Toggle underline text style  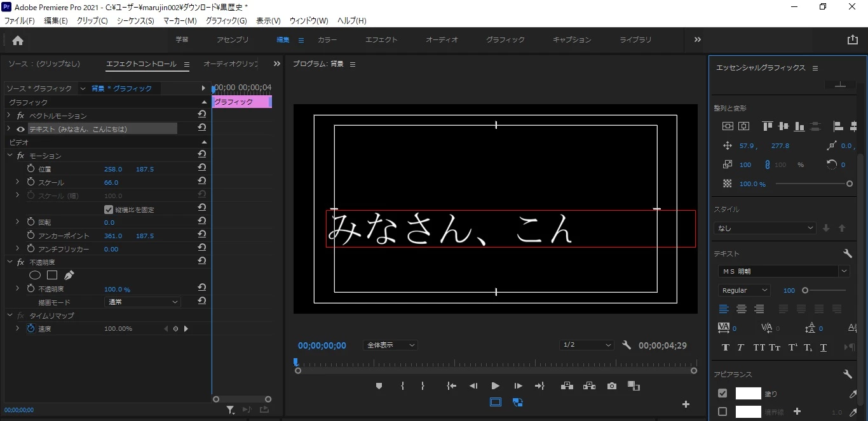click(x=824, y=347)
